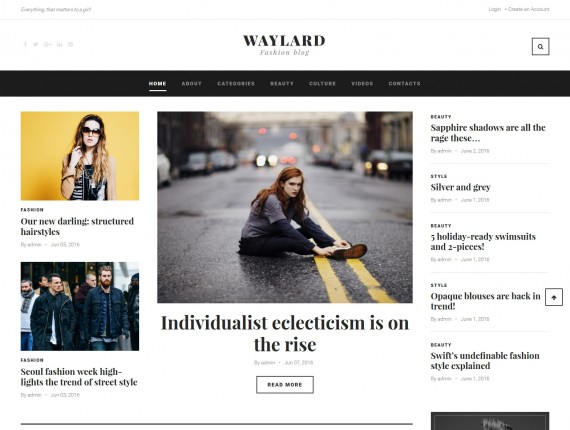
Task: Open 'Silver and grey' article link
Action: (x=460, y=187)
